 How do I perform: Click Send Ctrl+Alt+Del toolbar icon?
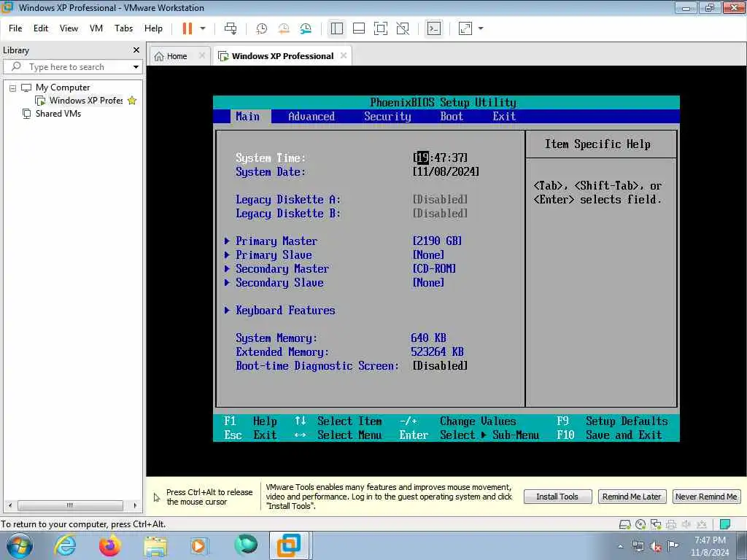[x=231, y=28]
